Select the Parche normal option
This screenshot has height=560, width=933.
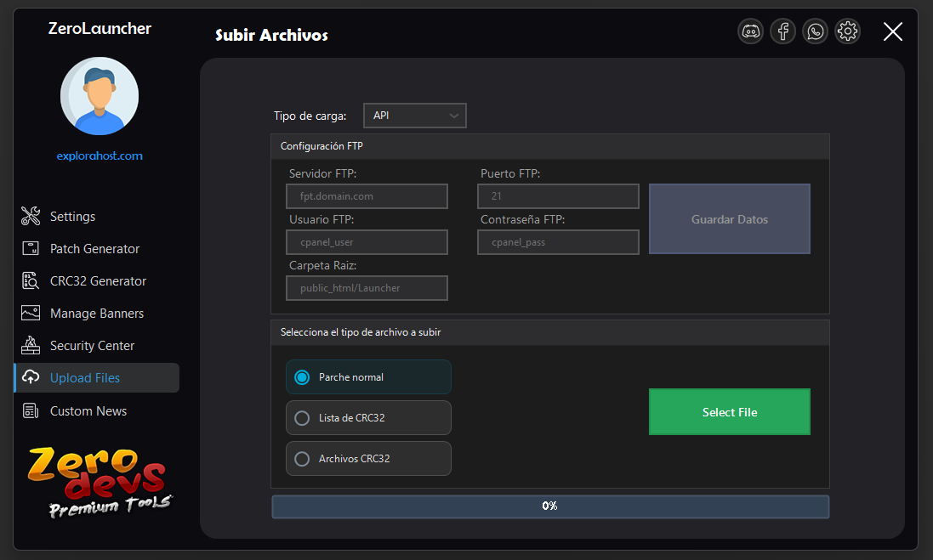[367, 376]
